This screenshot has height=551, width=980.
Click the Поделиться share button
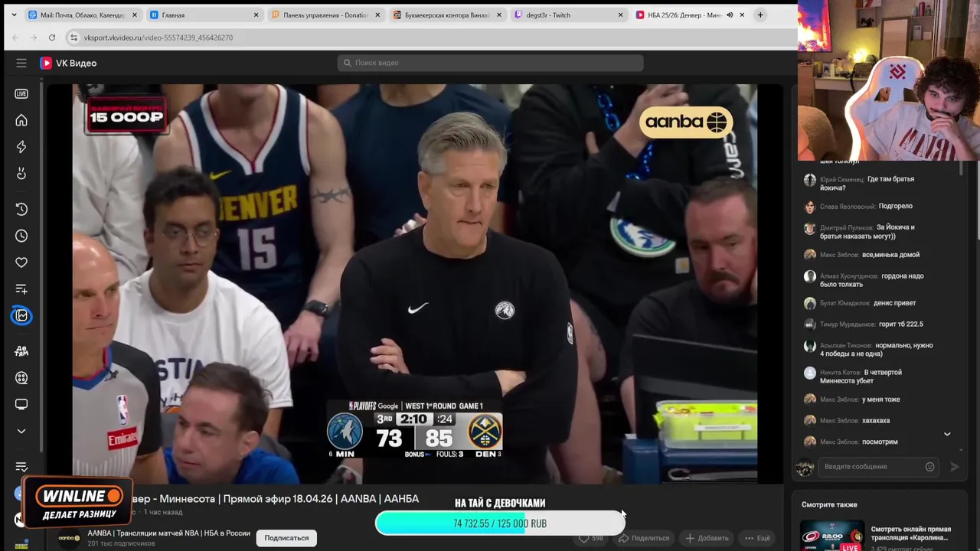pos(644,538)
